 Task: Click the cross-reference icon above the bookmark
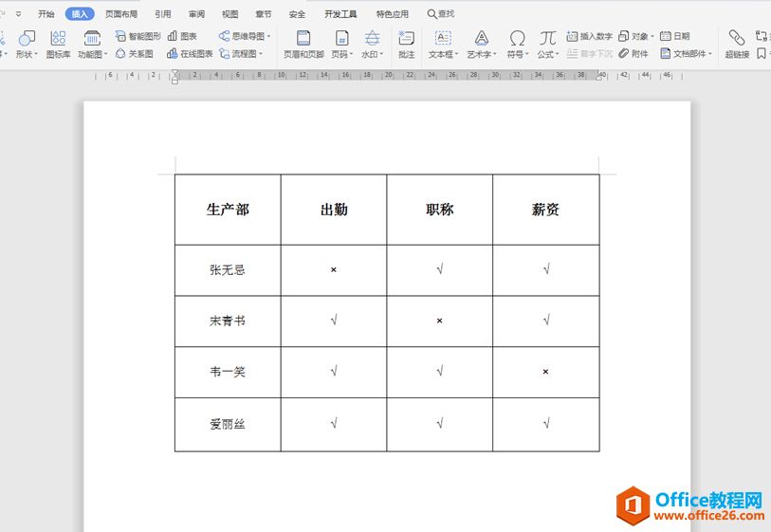pyautogui.click(x=762, y=36)
